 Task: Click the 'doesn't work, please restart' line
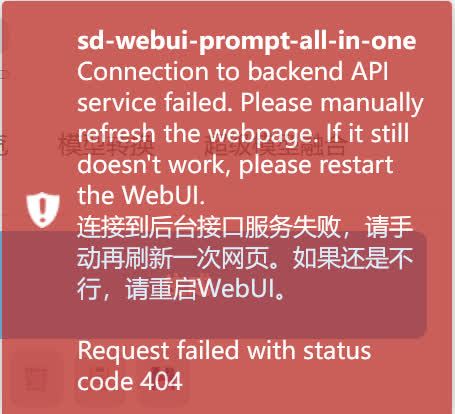[x=235, y=164]
